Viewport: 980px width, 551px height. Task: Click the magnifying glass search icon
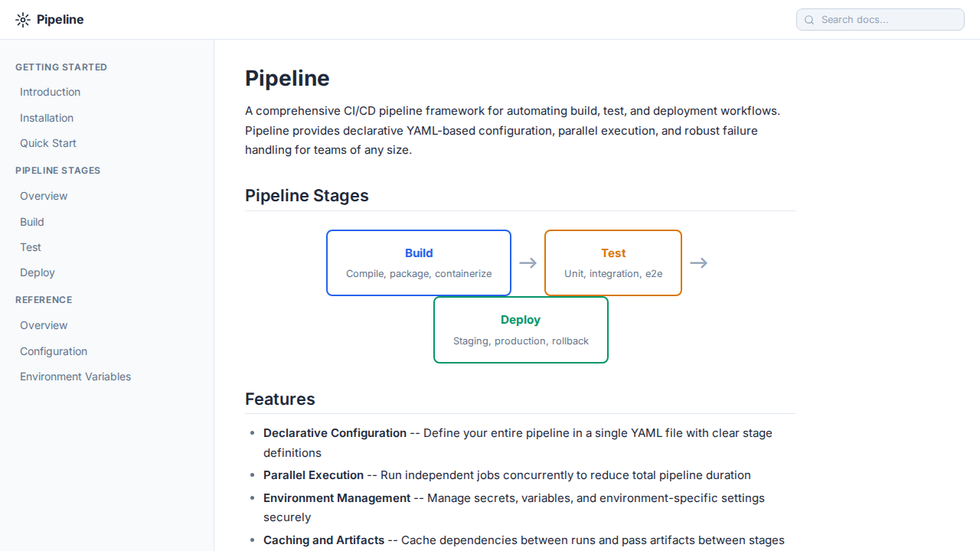(x=809, y=20)
